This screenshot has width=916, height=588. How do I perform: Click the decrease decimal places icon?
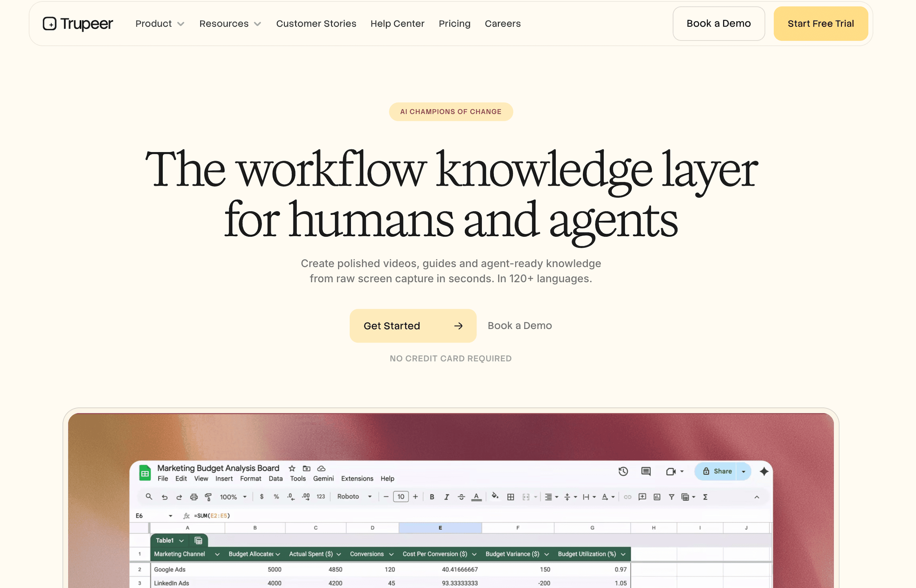click(291, 497)
